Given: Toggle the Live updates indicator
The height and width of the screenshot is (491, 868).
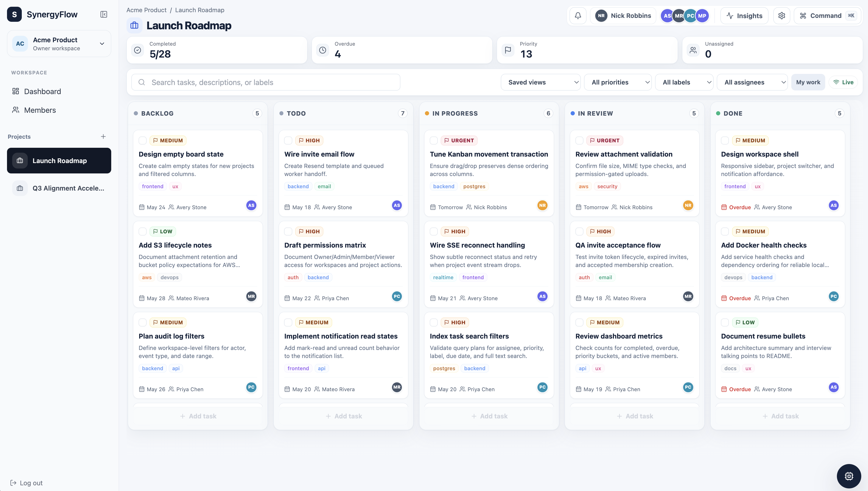Looking at the screenshot, I should [843, 82].
